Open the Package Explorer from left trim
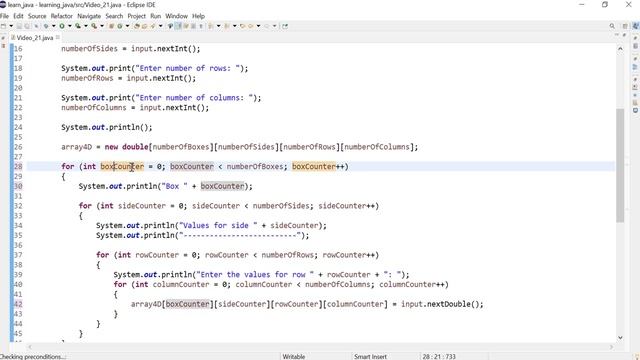The height and width of the screenshot is (360, 640). coord(3,46)
